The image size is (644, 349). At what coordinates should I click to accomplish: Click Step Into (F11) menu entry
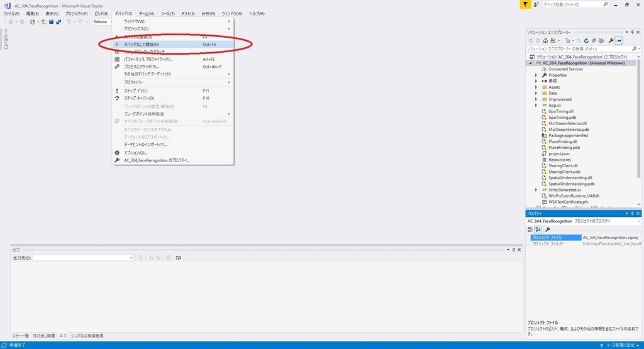(173, 91)
